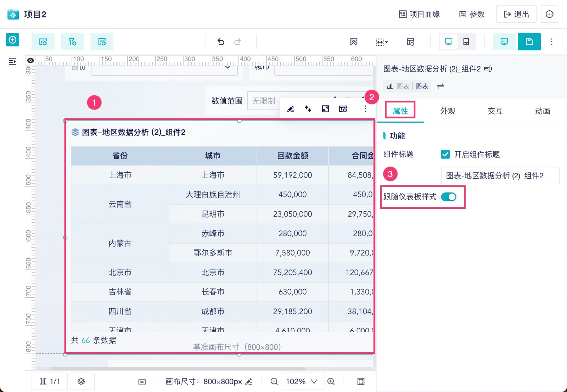Switch to mobile layout view
The width and height of the screenshot is (567, 392).
coord(466,42)
